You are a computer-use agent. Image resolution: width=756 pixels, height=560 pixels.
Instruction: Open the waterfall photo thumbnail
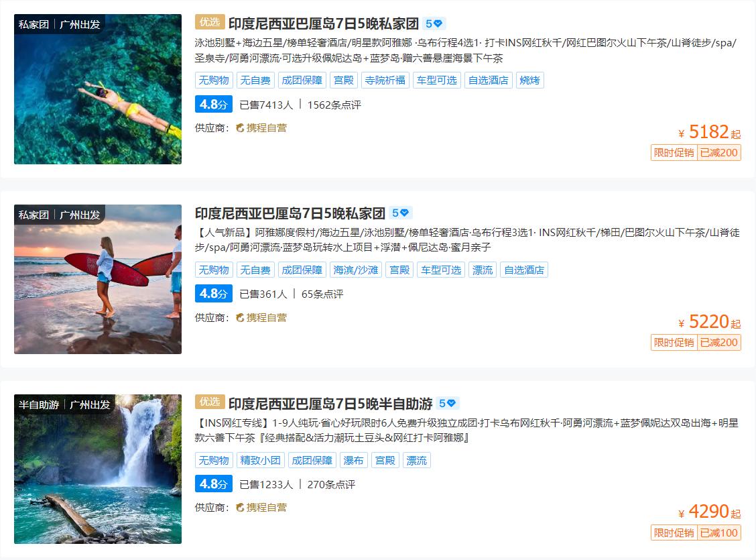(98, 469)
